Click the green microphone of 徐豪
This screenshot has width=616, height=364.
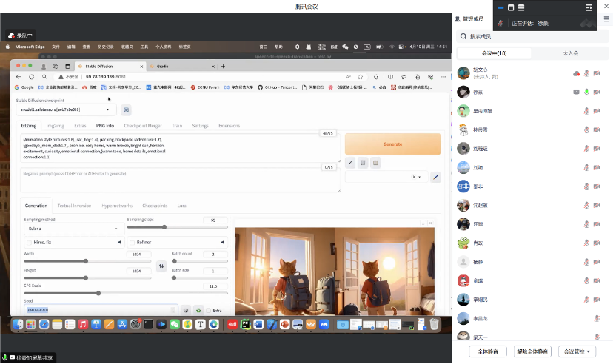coord(586,92)
